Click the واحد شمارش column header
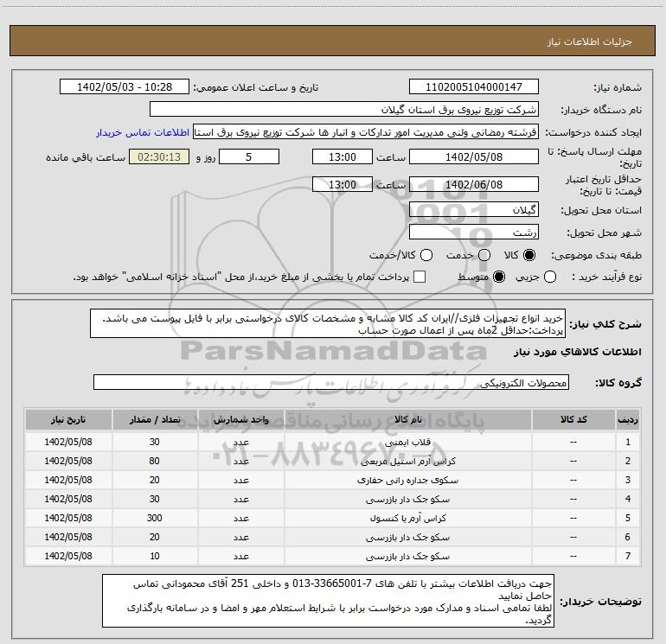Screen dimensions: 666x644 (x=240, y=419)
